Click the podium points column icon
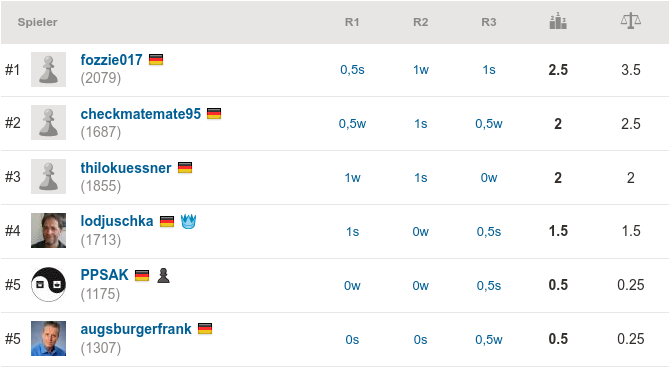 [x=558, y=21]
